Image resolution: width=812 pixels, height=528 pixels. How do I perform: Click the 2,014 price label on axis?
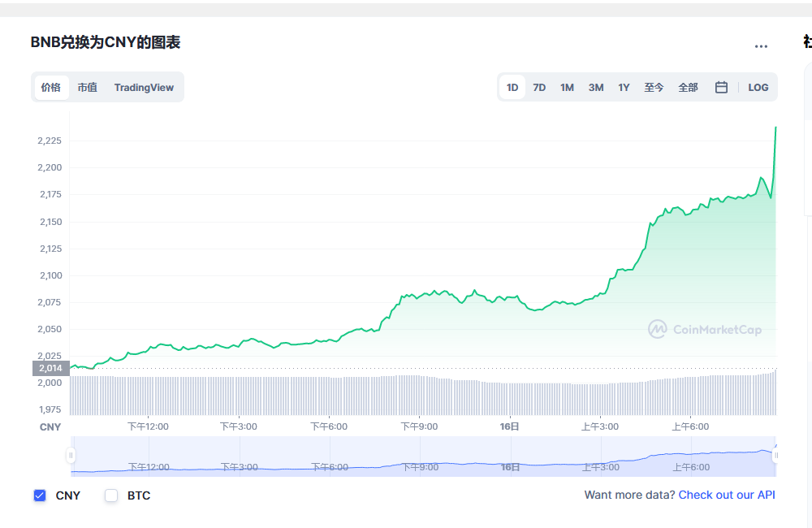click(x=50, y=368)
